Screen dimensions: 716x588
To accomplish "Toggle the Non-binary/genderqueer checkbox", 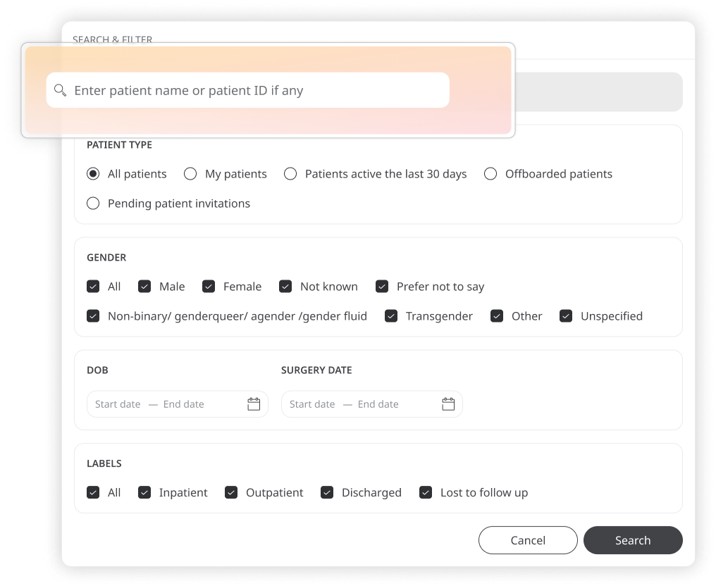I will [x=93, y=316].
